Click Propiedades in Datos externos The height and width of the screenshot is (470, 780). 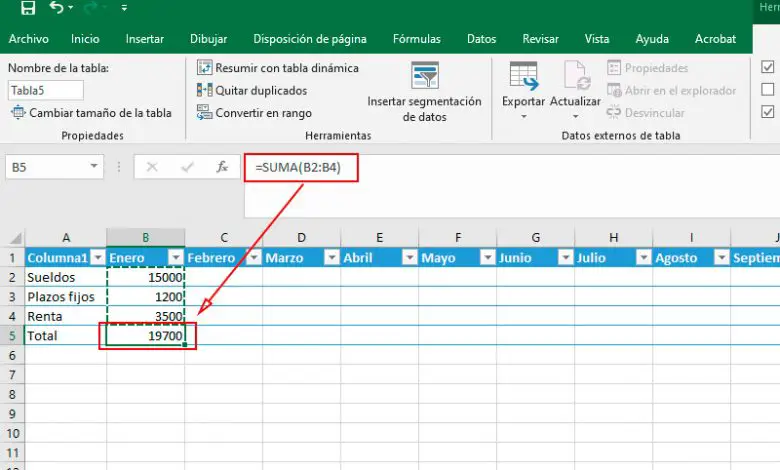[x=648, y=68]
